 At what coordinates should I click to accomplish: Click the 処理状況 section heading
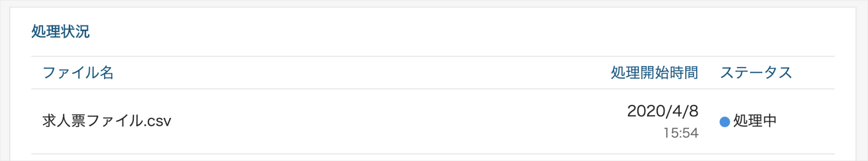[x=60, y=31]
